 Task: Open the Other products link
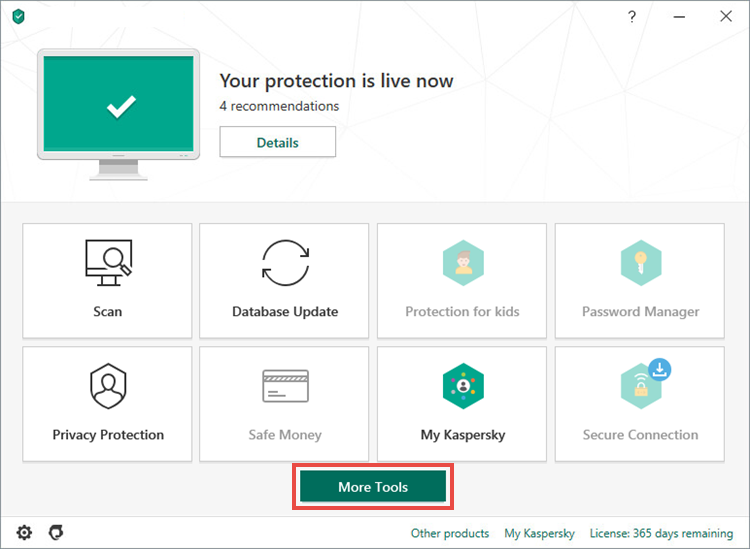click(450, 533)
